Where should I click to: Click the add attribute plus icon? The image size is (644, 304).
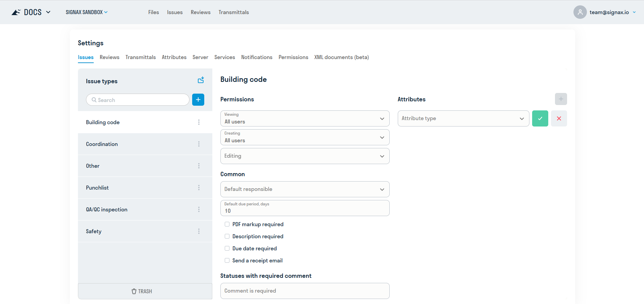click(561, 99)
